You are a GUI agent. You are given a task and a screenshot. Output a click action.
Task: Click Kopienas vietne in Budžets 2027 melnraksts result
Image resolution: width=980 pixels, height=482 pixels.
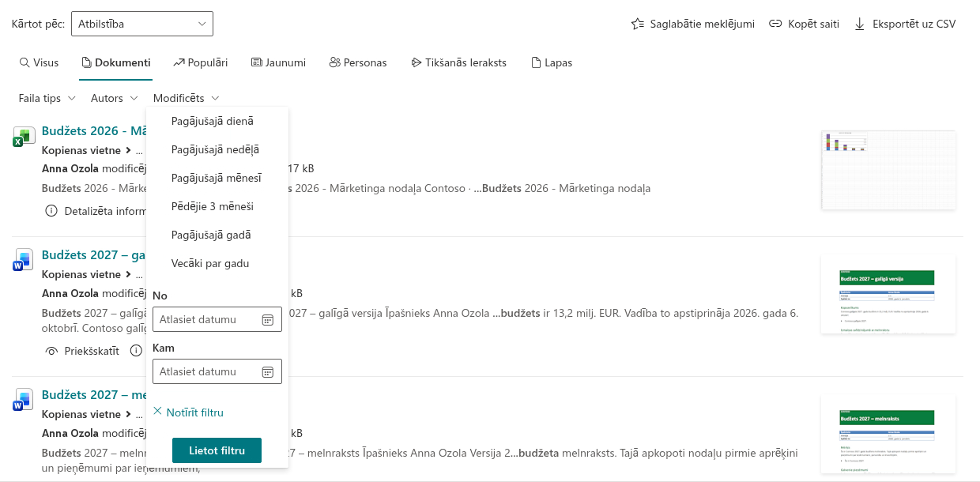point(81,414)
